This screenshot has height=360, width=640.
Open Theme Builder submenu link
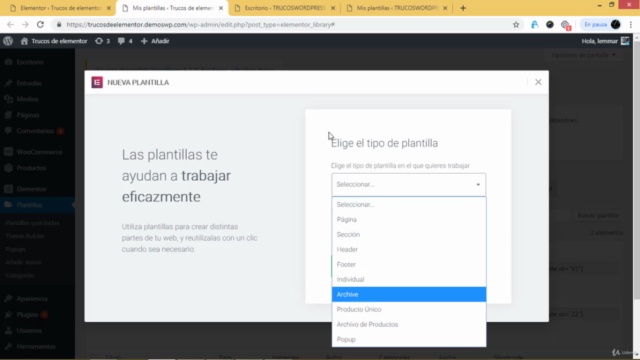click(25, 236)
